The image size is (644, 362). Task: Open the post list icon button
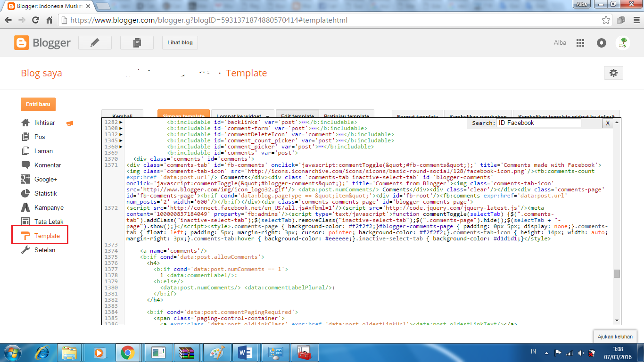point(137,42)
